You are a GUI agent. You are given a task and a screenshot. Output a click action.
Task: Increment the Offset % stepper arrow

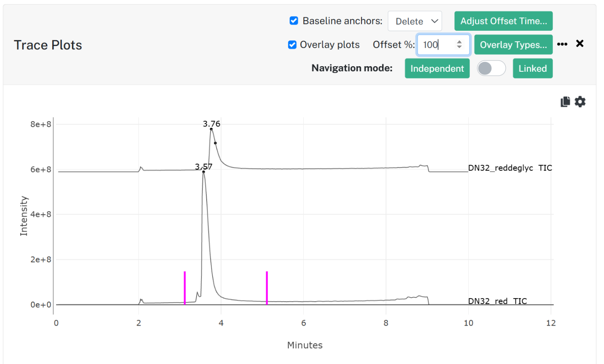pos(459,41)
